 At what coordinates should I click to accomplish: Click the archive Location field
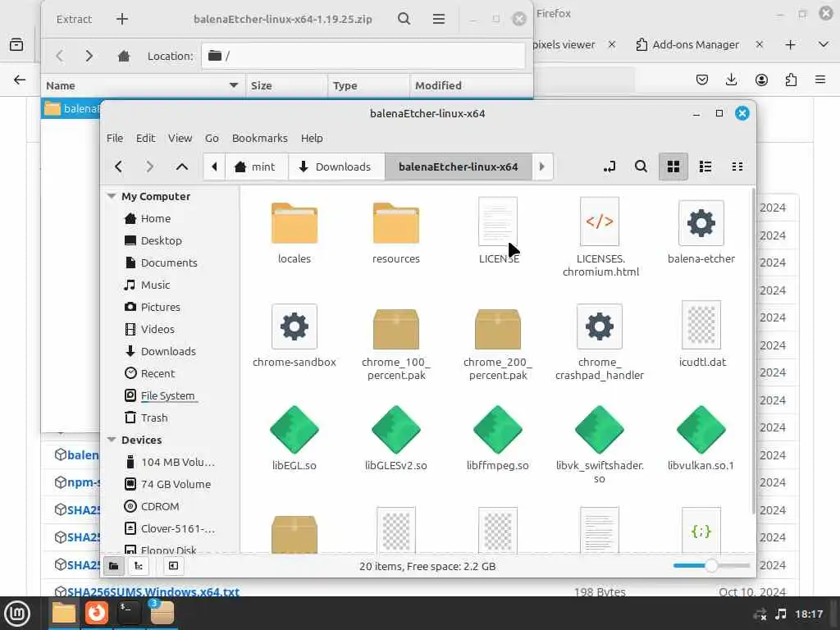(x=363, y=56)
